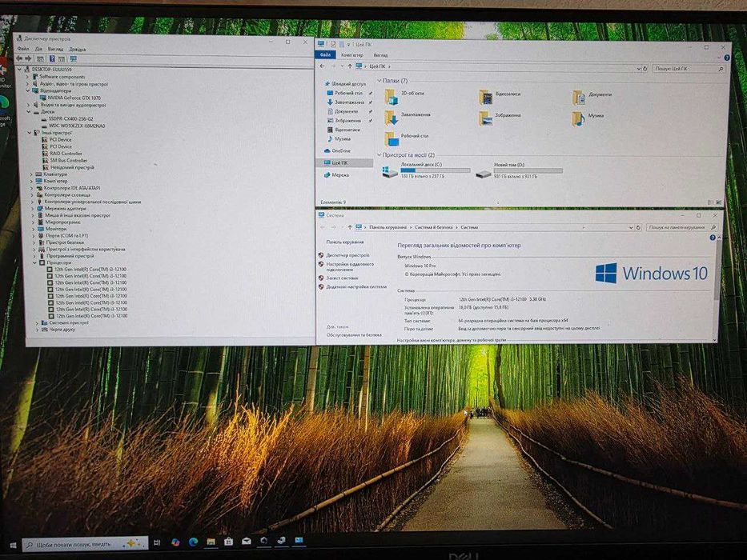Select RAID Controller device
Viewport: 747px width, 560px height.
[x=66, y=154]
